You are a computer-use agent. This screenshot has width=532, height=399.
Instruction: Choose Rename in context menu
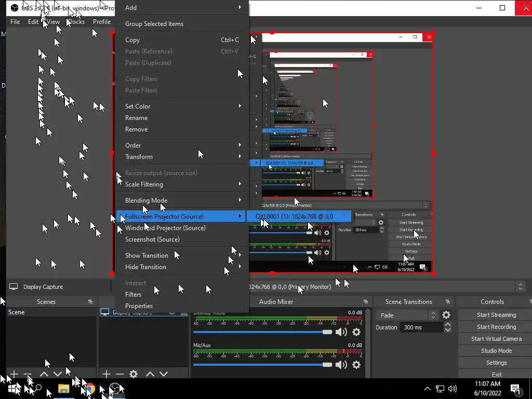click(x=182, y=118)
